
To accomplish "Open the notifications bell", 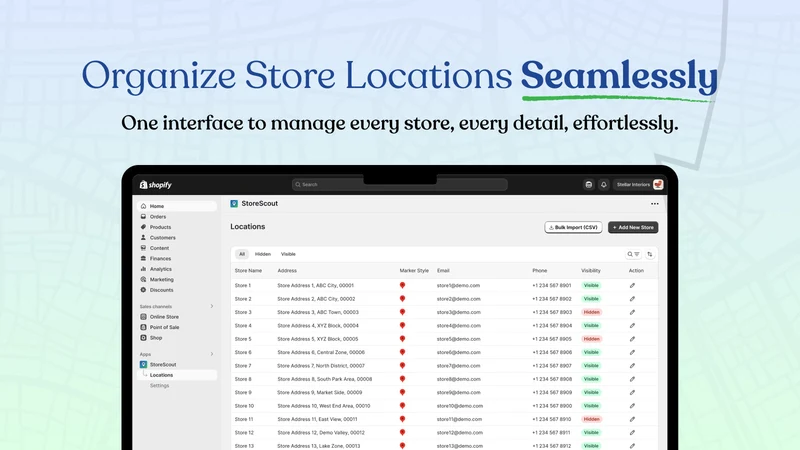I will [604, 185].
